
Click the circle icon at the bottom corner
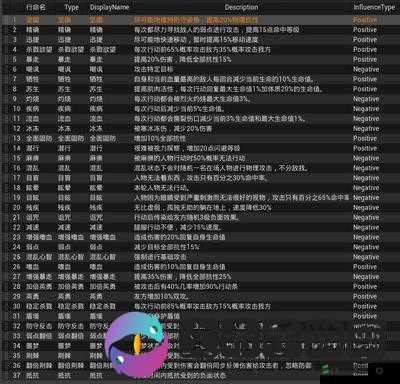click(379, 371)
